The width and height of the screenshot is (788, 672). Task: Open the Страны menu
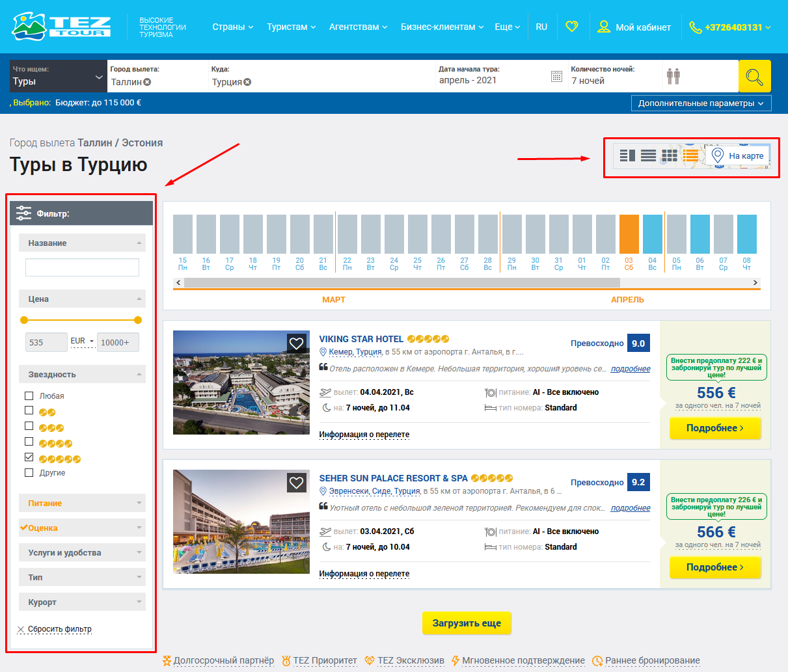point(233,27)
